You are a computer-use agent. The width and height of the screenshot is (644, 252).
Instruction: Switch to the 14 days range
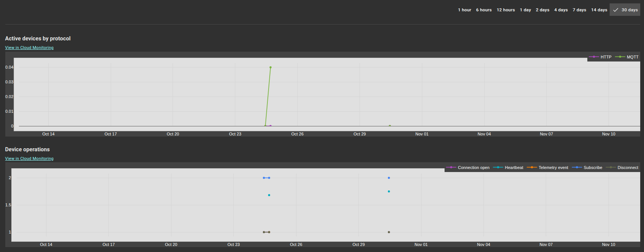coord(599,10)
